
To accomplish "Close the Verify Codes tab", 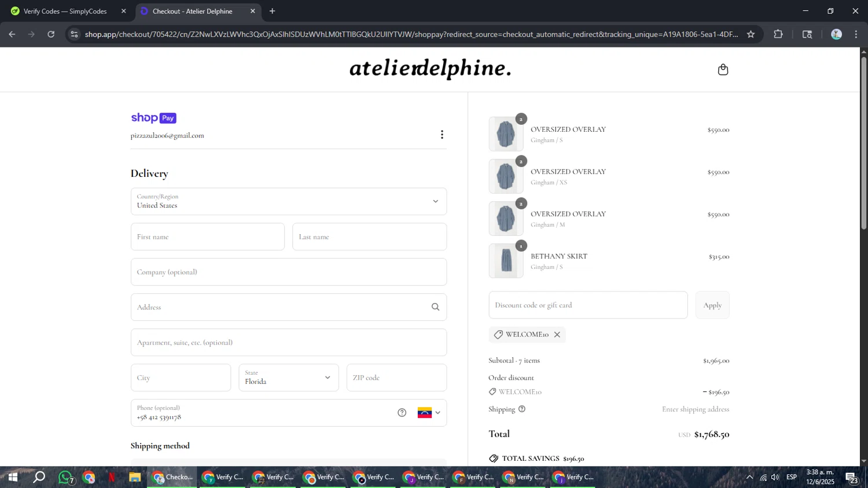I will tap(123, 11).
